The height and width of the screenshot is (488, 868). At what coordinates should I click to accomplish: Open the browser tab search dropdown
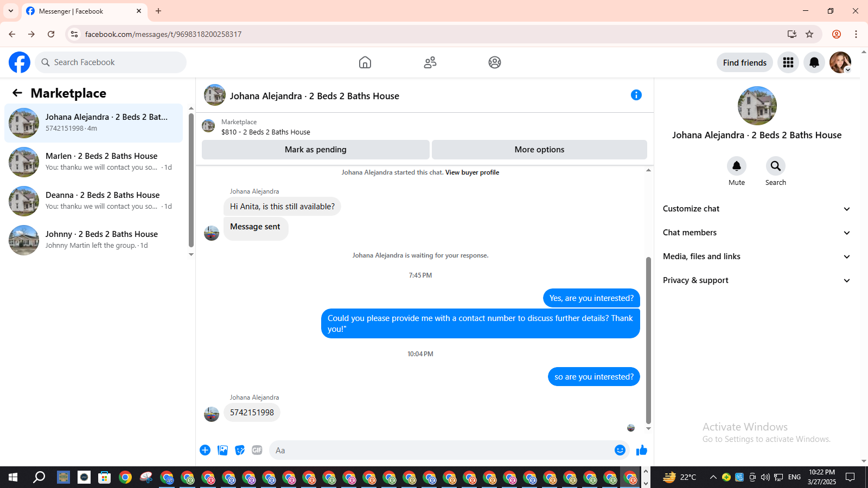[11, 11]
